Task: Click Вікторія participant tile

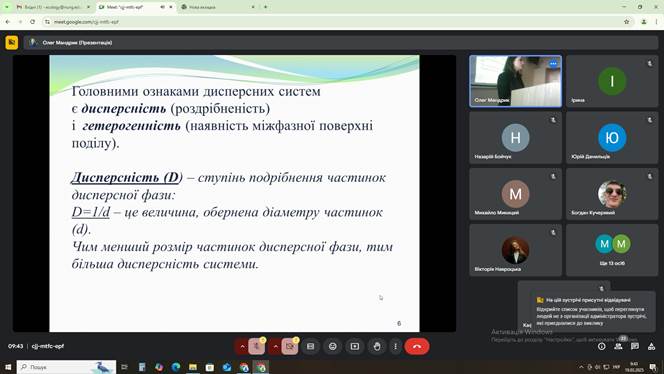Action: (515, 250)
